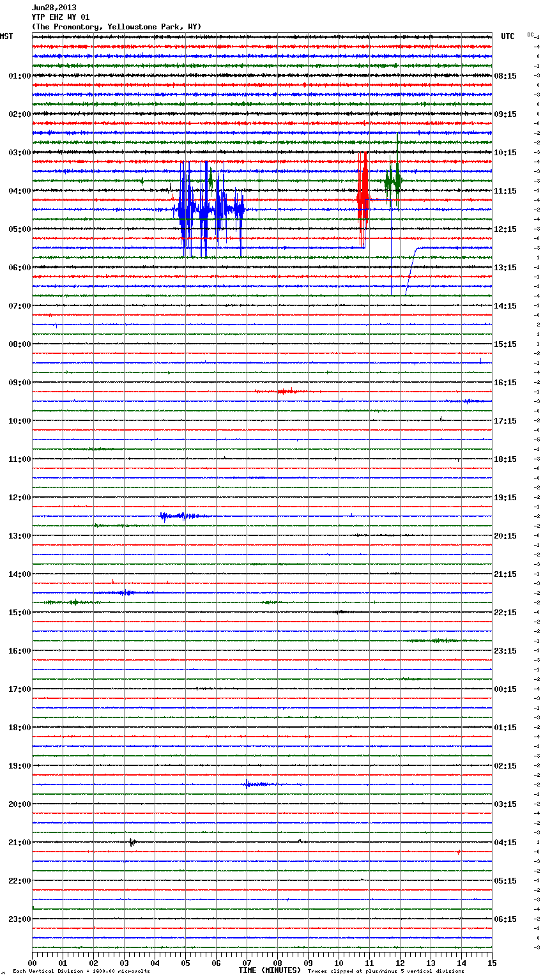This screenshot has height=980, width=543.
Task: Click the 18:15 UTC time label
Action: tap(505, 459)
